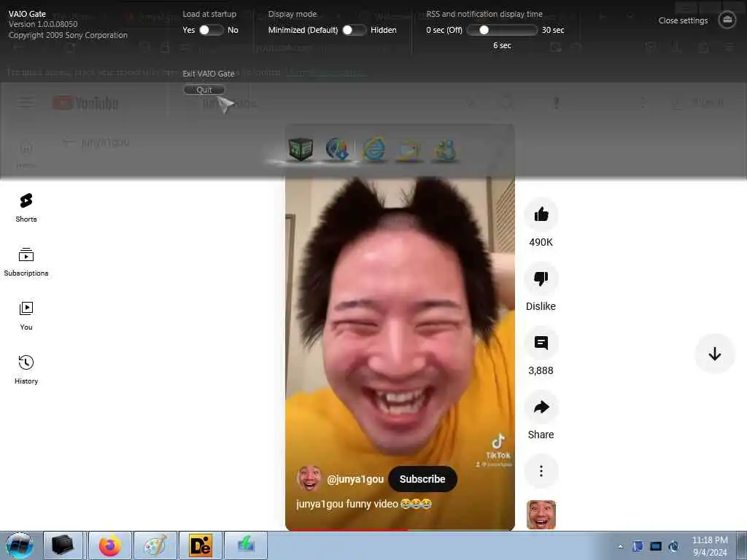Open the three-dot more options button
The width and height of the screenshot is (747, 560).
coord(541,471)
